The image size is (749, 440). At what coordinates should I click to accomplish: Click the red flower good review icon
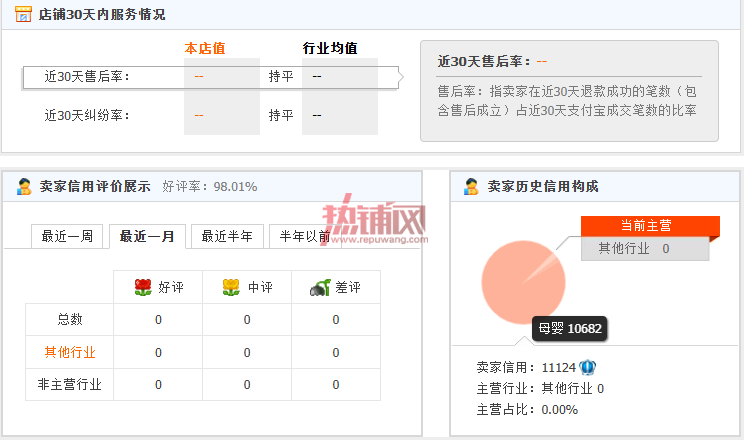coord(143,287)
